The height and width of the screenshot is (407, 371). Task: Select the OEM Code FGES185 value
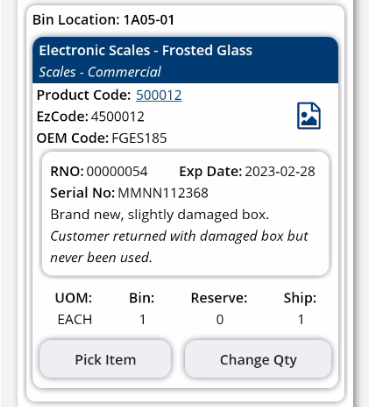coord(139,138)
